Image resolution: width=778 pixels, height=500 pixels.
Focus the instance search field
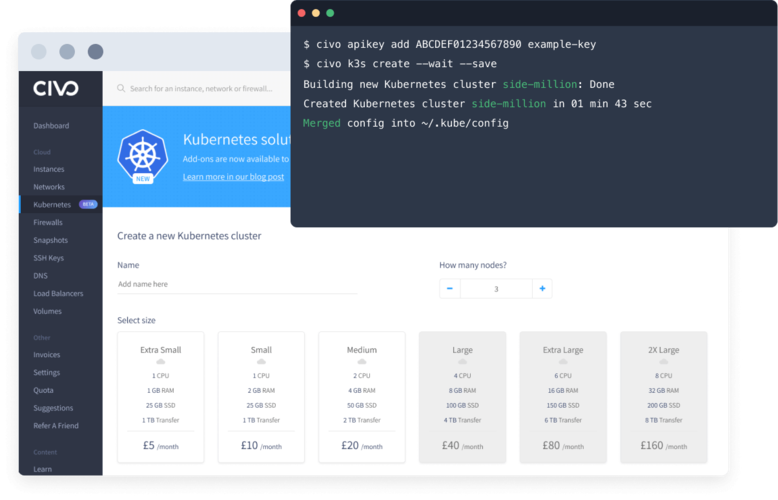click(x=201, y=88)
